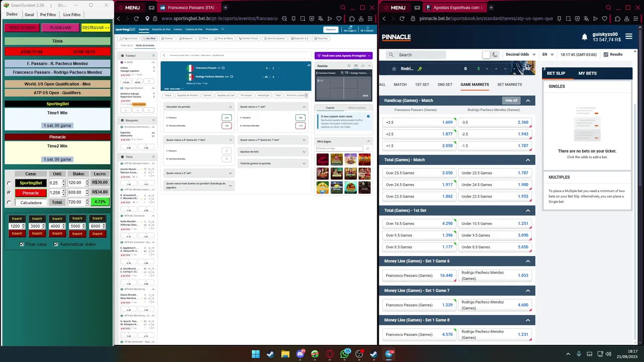Click Pinnacle search input field
Screen dimensions: 644x362
click(416, 55)
